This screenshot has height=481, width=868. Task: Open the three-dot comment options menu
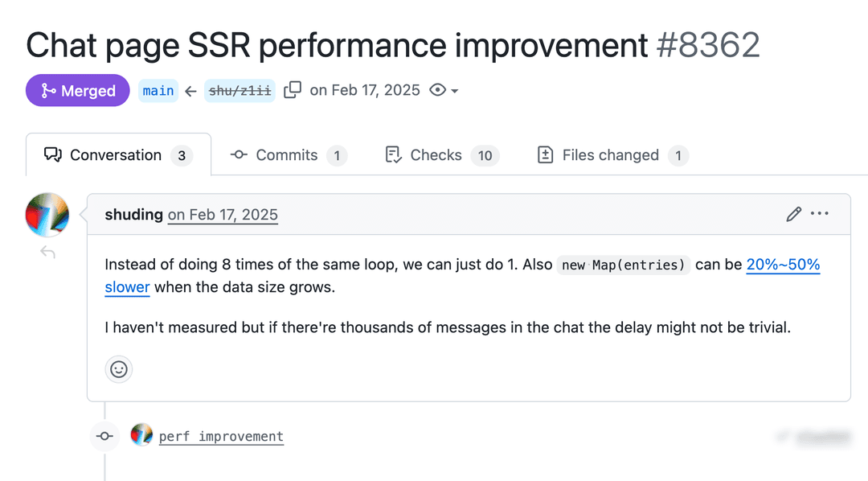coord(820,214)
